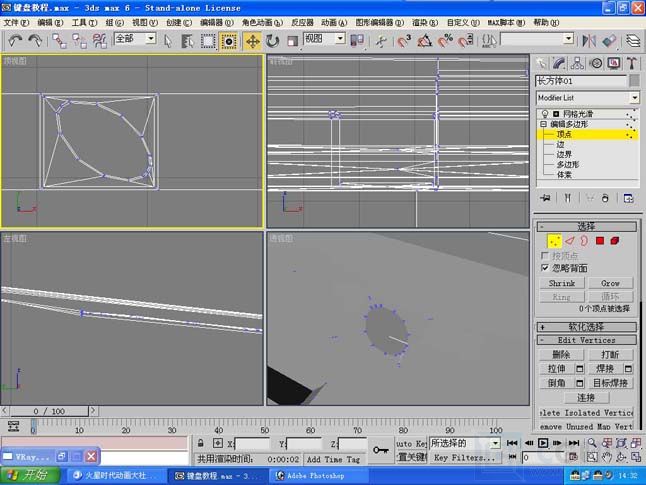Activate the Select and Move tool
Viewport: 646px width, 485px height.
[252, 41]
